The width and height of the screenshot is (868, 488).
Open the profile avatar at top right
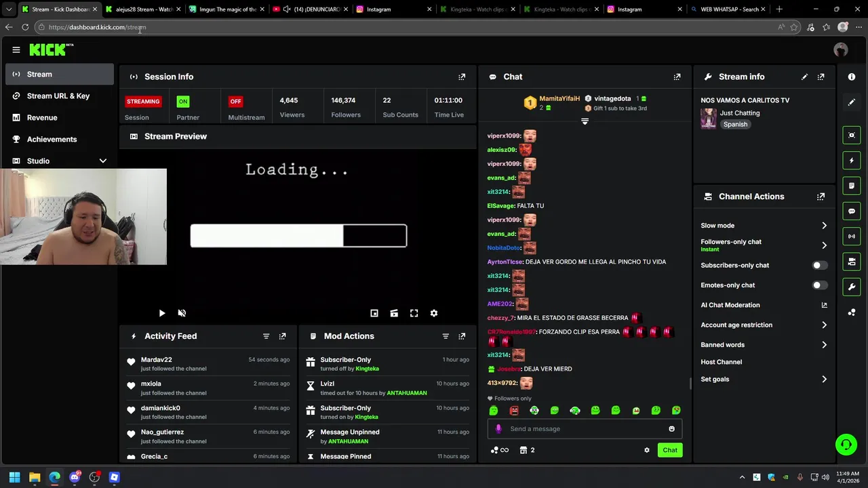tap(841, 49)
